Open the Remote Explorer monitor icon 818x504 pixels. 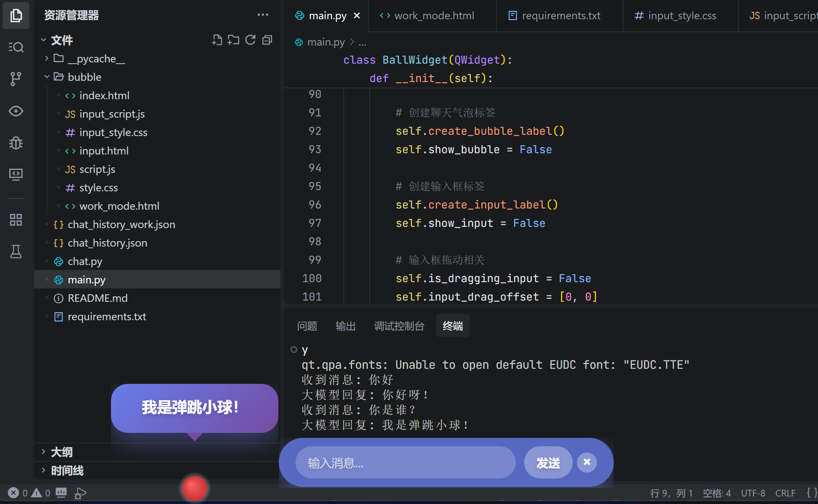coord(16,174)
